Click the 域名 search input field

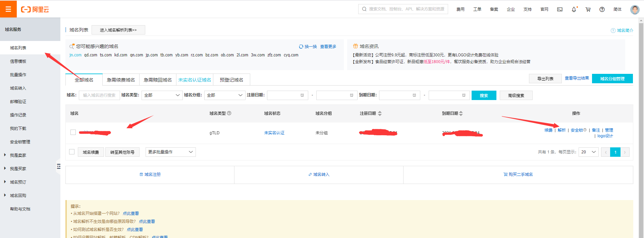click(x=99, y=95)
